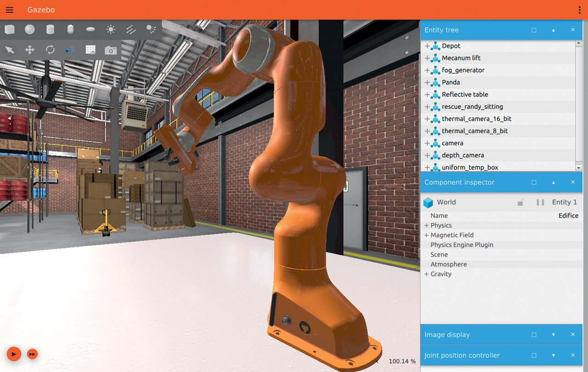
Task: Expand the Physics component section
Action: [x=427, y=225]
